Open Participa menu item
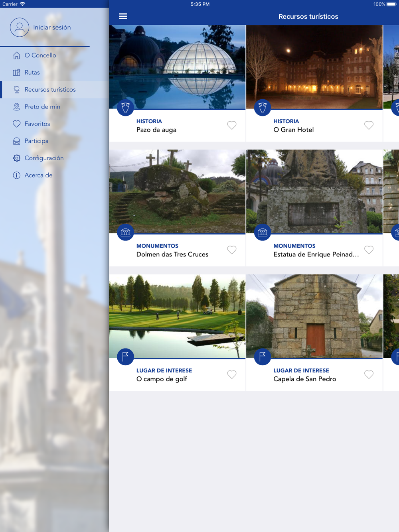This screenshot has width=399, height=532. [x=55, y=141]
